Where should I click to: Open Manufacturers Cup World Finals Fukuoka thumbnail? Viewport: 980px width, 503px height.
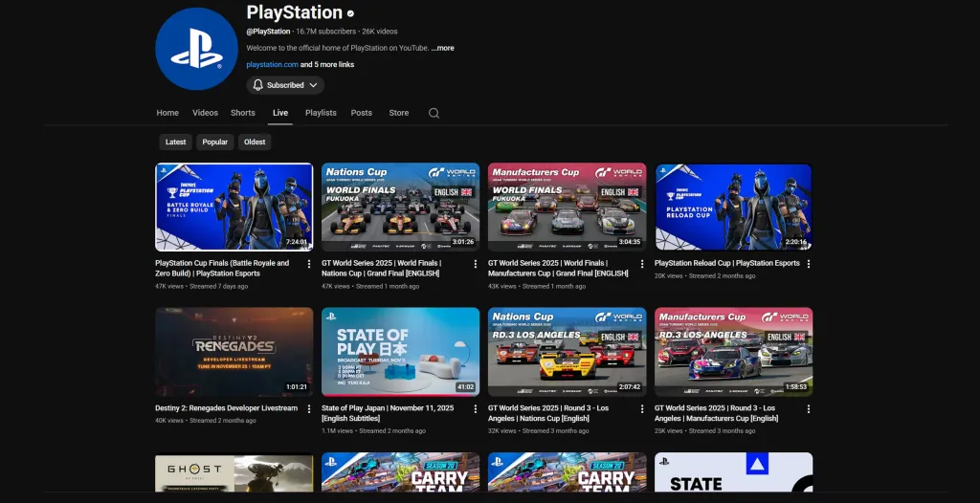(567, 207)
